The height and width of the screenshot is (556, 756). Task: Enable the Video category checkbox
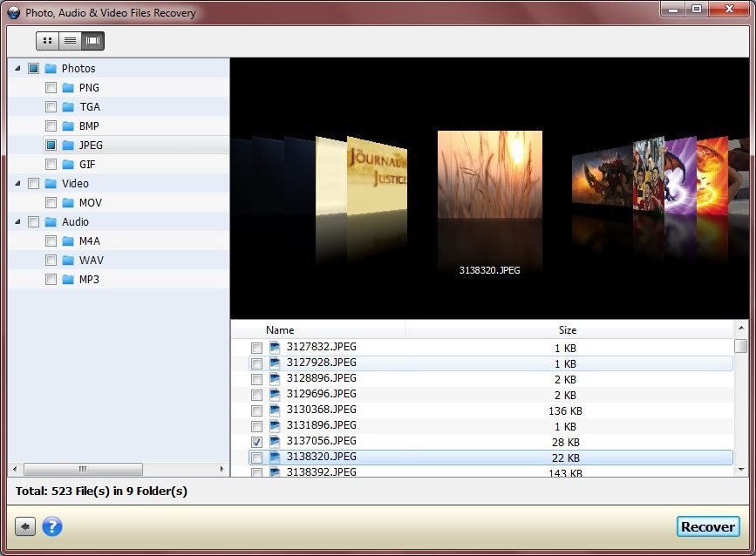34,184
